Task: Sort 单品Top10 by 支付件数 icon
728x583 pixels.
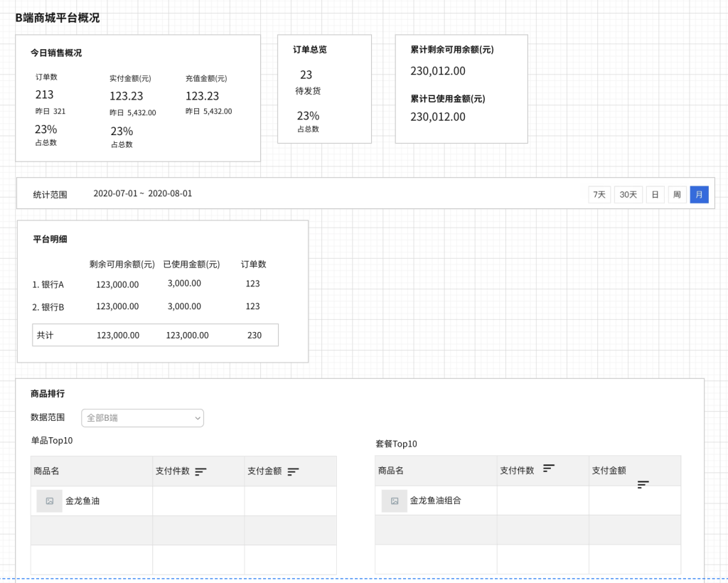Action: [x=200, y=471]
